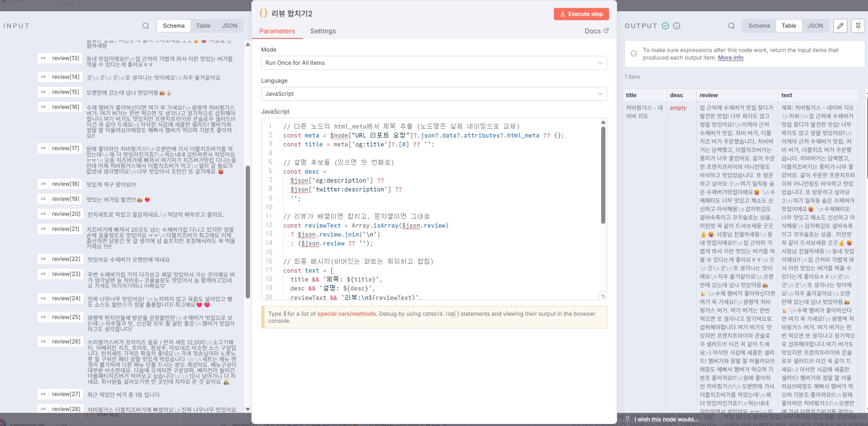Click the string type icon for review[26]
The height and width of the screenshot is (426, 868).
[x=43, y=342]
